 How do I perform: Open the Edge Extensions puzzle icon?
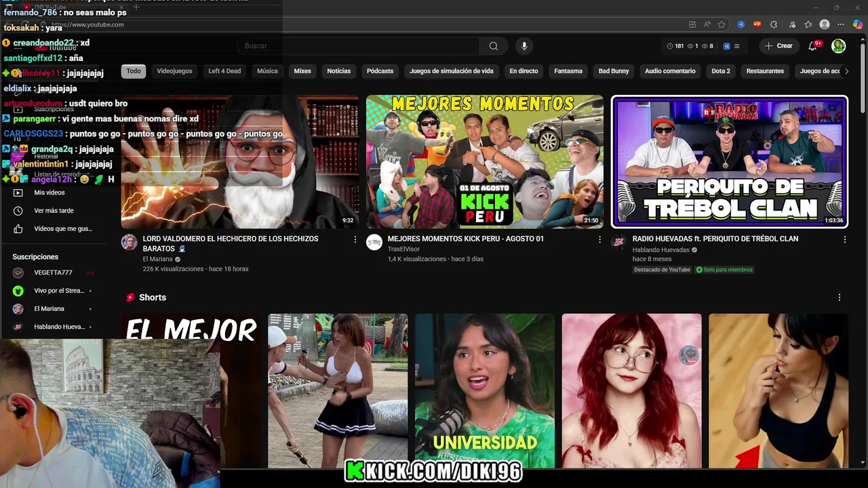pos(774,24)
